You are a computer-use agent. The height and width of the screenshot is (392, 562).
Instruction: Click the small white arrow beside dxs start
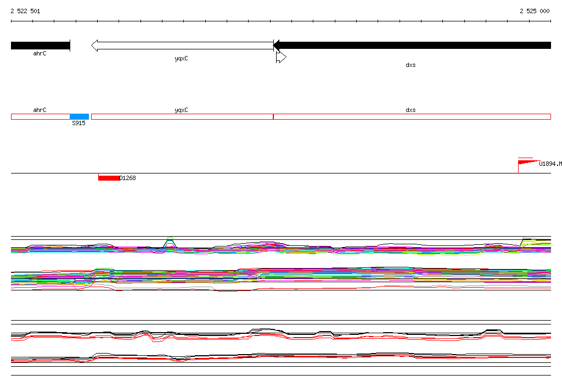[x=281, y=58]
